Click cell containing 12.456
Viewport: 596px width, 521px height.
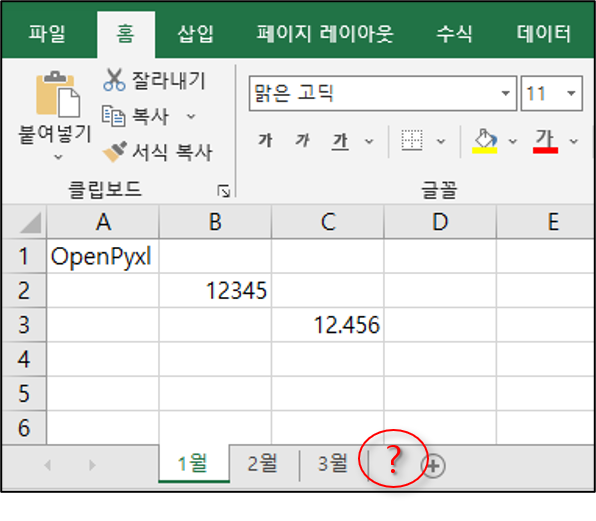328,325
